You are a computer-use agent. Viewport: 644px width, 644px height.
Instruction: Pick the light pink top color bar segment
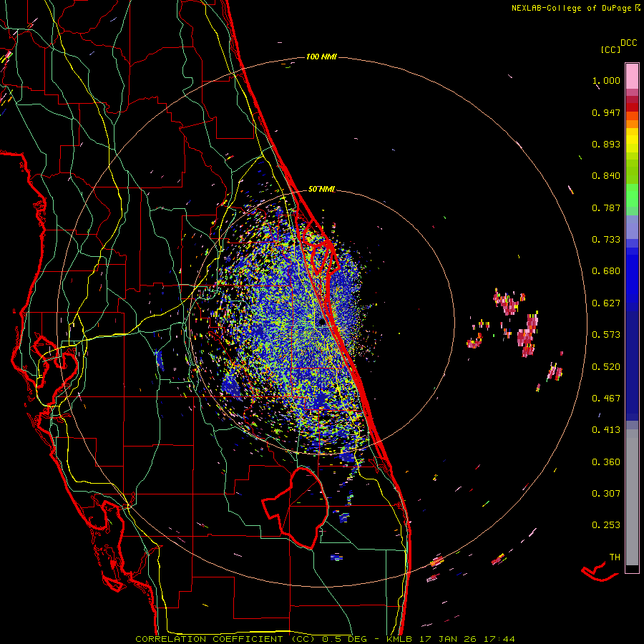[x=632, y=76]
